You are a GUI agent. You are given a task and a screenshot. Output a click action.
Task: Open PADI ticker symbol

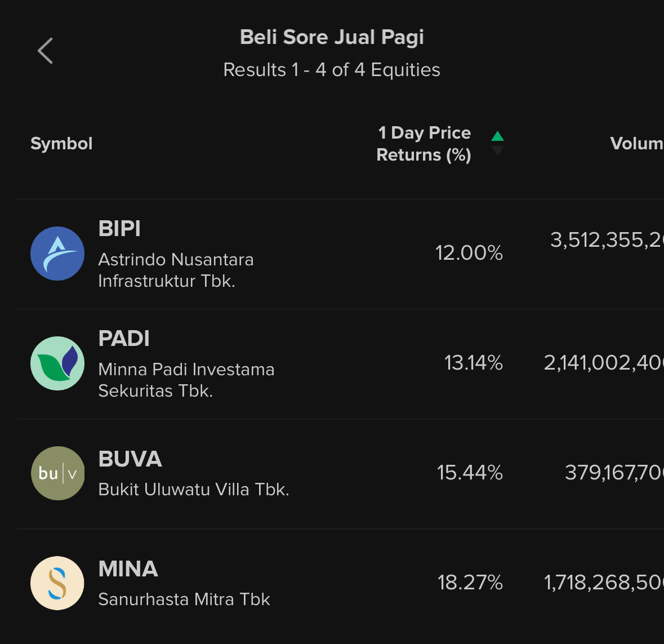click(124, 339)
